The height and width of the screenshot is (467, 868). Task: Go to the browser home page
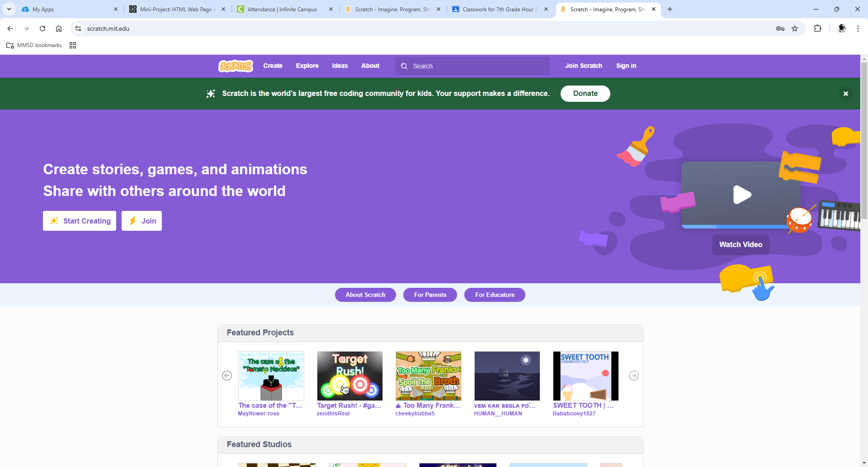coord(59,29)
